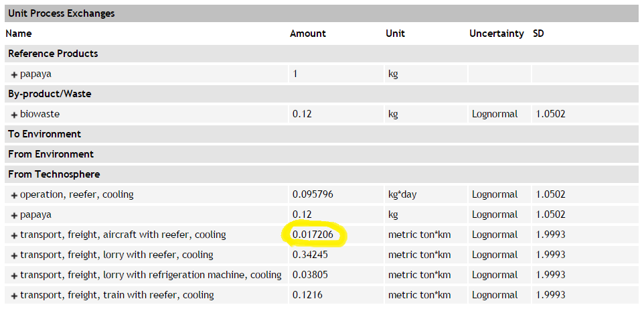Click the plus icon beside biowaste

(x=14, y=115)
